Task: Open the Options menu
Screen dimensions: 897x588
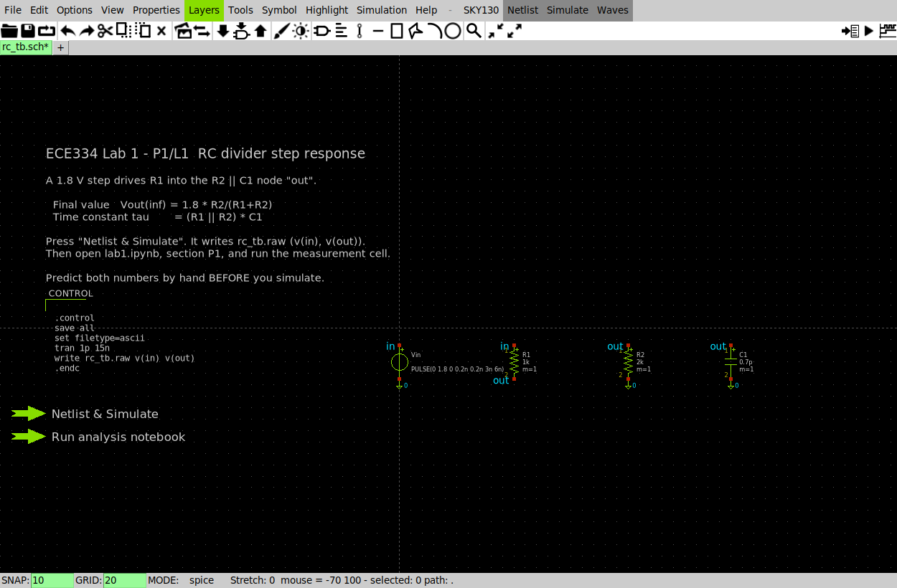Action: click(75, 10)
